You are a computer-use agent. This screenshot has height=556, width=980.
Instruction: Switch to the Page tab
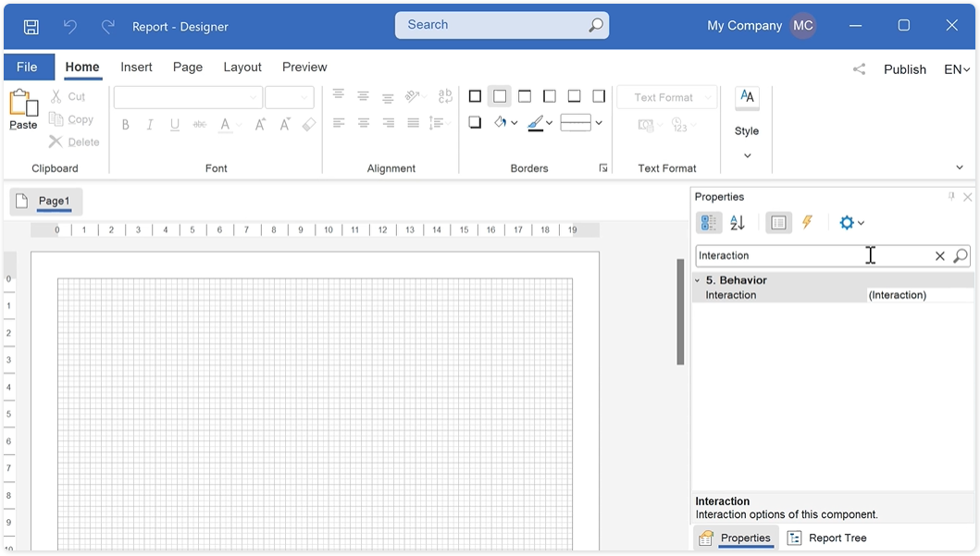coord(188,67)
